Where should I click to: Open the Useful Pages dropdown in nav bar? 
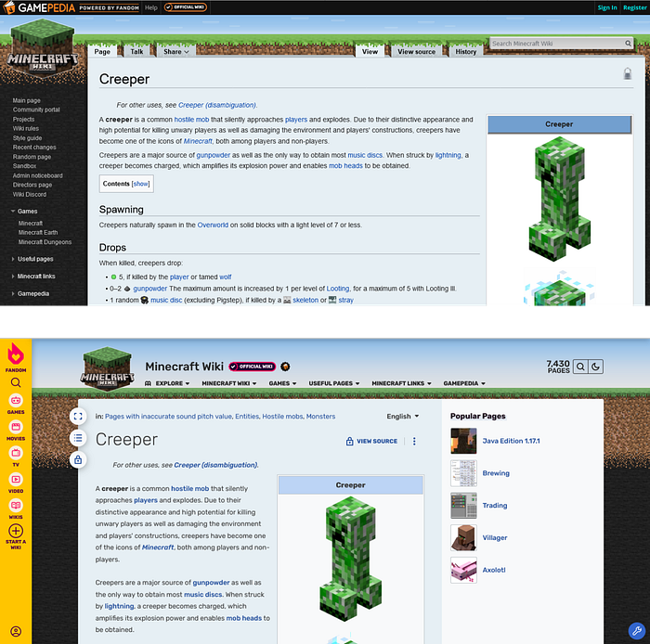pos(334,383)
